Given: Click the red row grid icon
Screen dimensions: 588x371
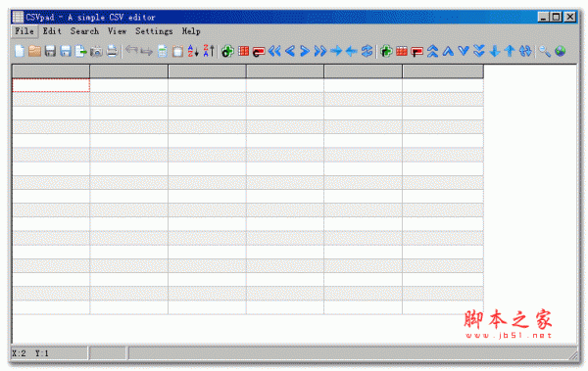Looking at the screenshot, I should (x=402, y=51).
